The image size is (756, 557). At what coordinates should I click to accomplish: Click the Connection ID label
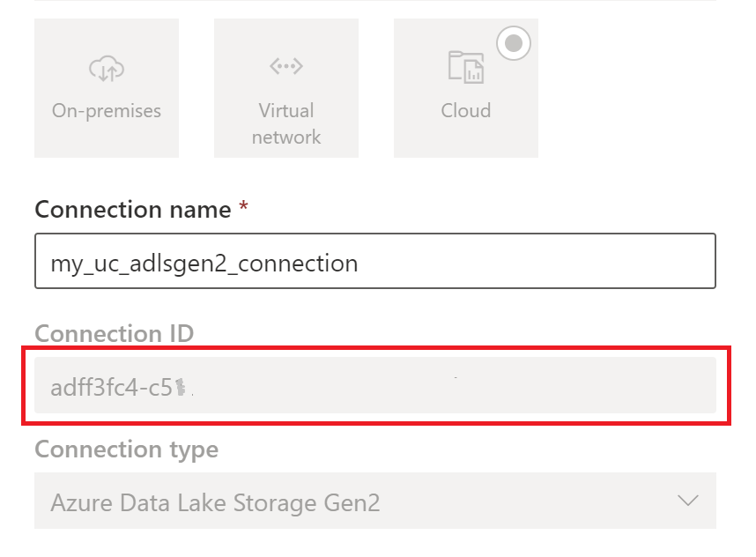point(114,333)
